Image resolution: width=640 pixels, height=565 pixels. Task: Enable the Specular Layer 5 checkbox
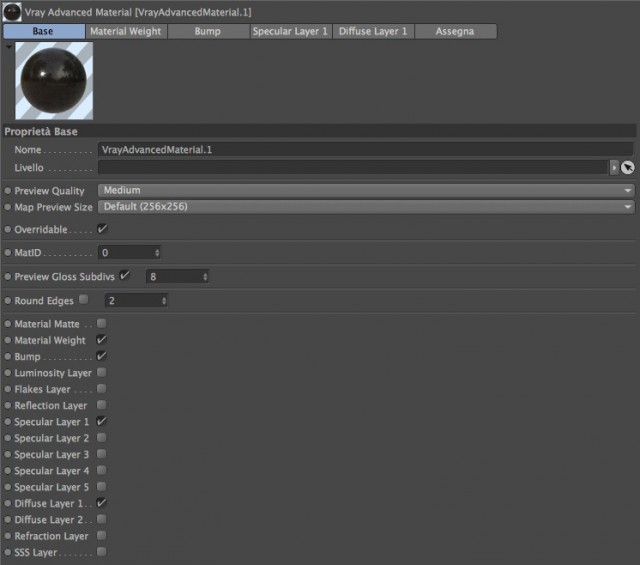102,487
